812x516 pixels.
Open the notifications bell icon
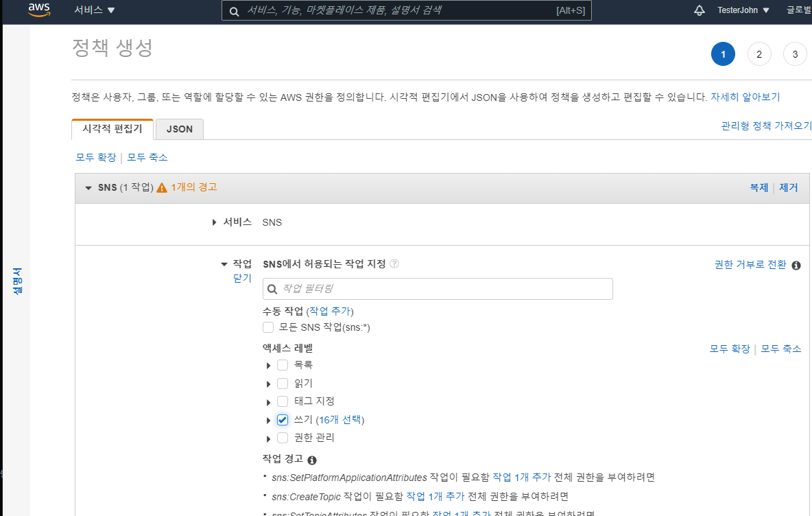pyautogui.click(x=699, y=10)
